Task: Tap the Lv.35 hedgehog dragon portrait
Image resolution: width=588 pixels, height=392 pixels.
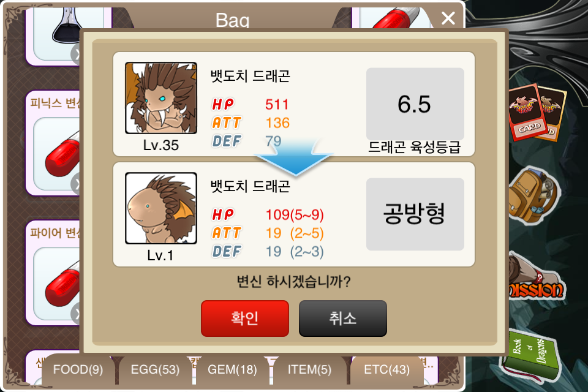Action: pos(161,98)
